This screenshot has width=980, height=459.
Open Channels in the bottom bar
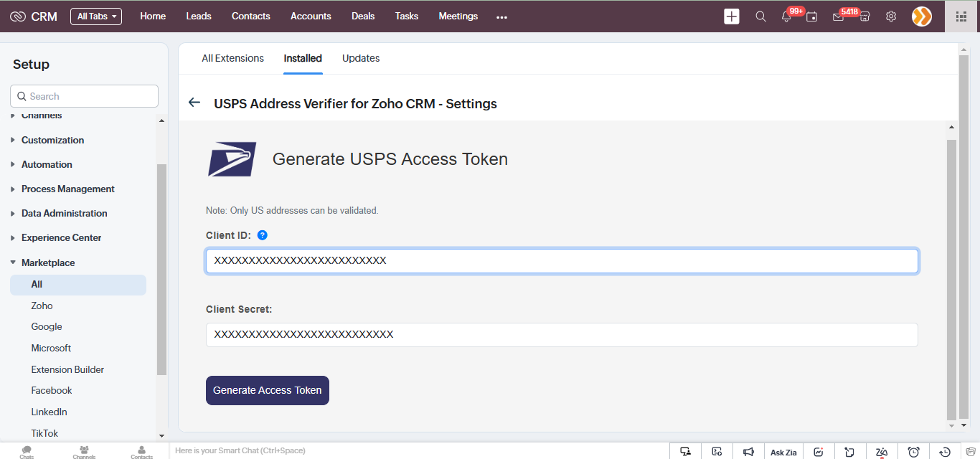[x=84, y=452]
